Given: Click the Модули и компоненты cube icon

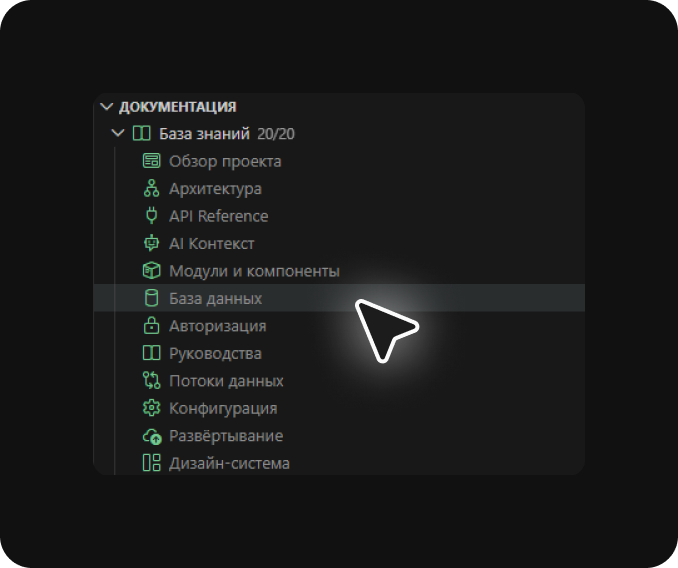Looking at the screenshot, I should (151, 271).
